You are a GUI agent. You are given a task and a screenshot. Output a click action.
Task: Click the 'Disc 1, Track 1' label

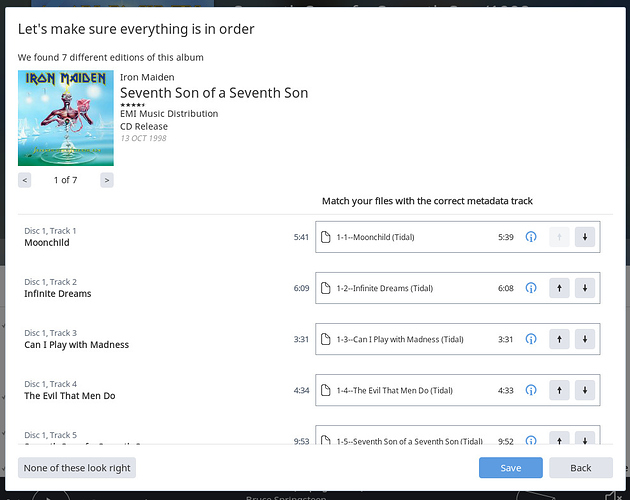50,231
